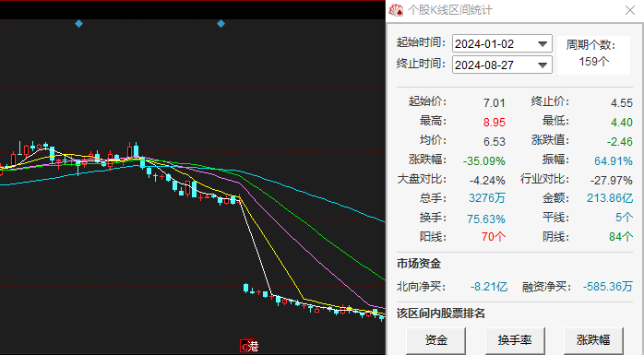
Task: Expand the 起始时间 date dropdown arrow
Action: pyautogui.click(x=543, y=44)
